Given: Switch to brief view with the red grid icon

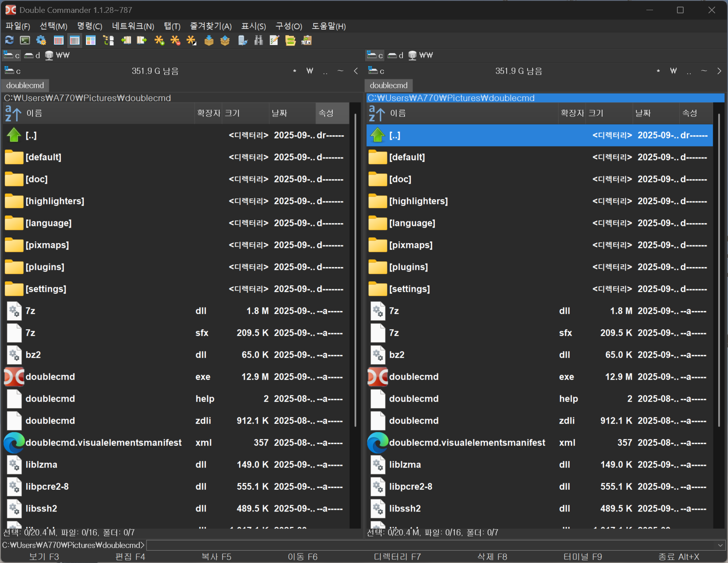Looking at the screenshot, I should [59, 40].
